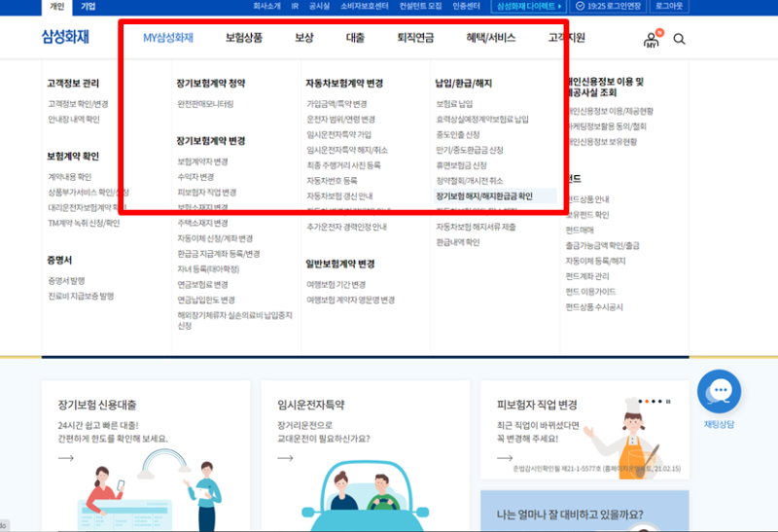This screenshot has width=778, height=532.
Task: Open the MY삼성화재 menu
Action: point(168,38)
